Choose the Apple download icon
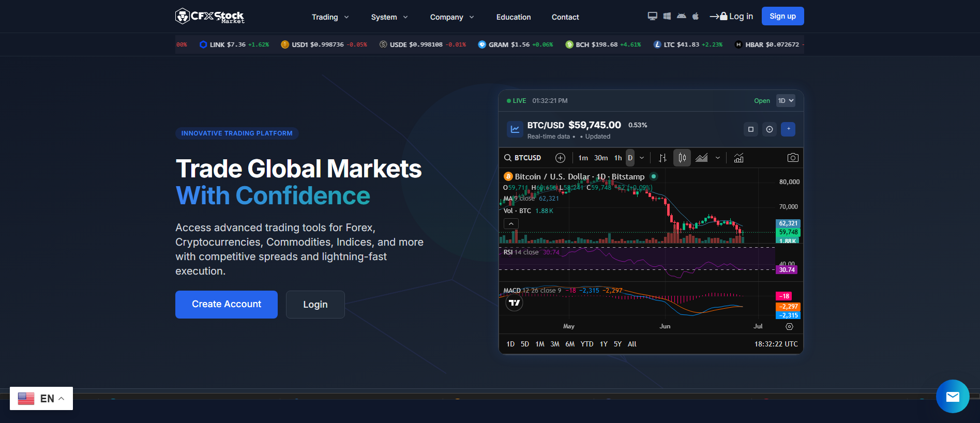 click(x=696, y=16)
